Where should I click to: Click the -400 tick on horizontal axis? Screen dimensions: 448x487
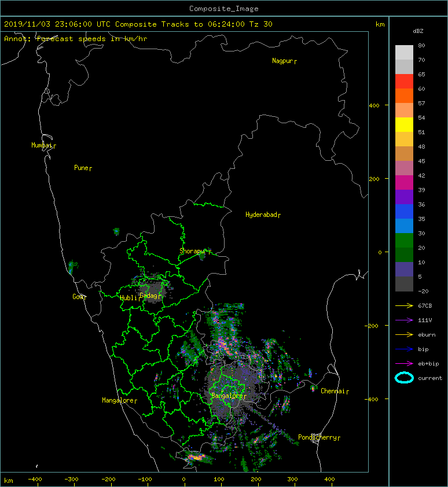pyautogui.click(x=35, y=479)
